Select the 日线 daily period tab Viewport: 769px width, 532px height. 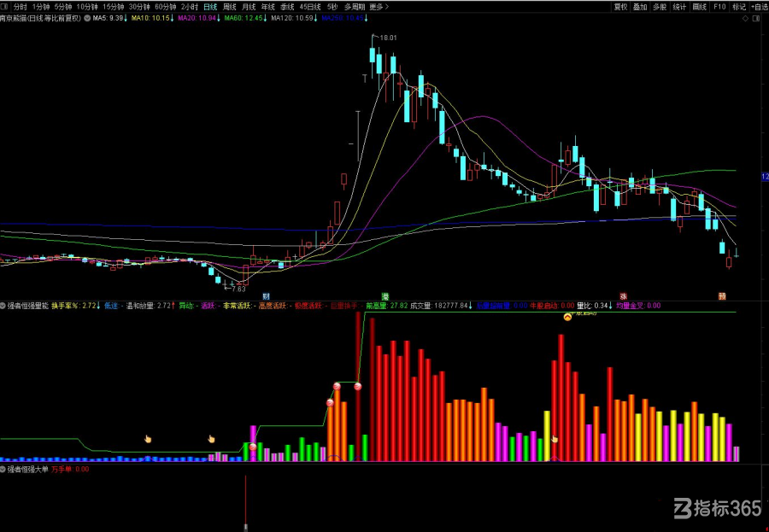coord(210,7)
